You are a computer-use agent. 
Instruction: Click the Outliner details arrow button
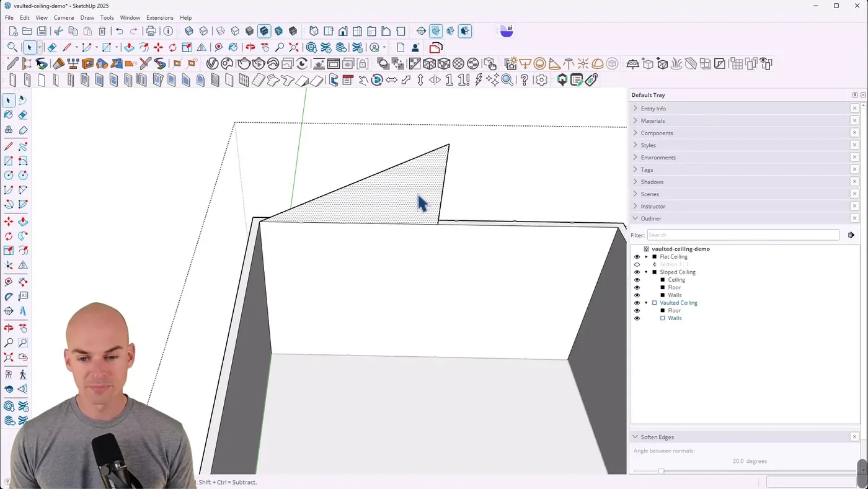[x=851, y=235]
